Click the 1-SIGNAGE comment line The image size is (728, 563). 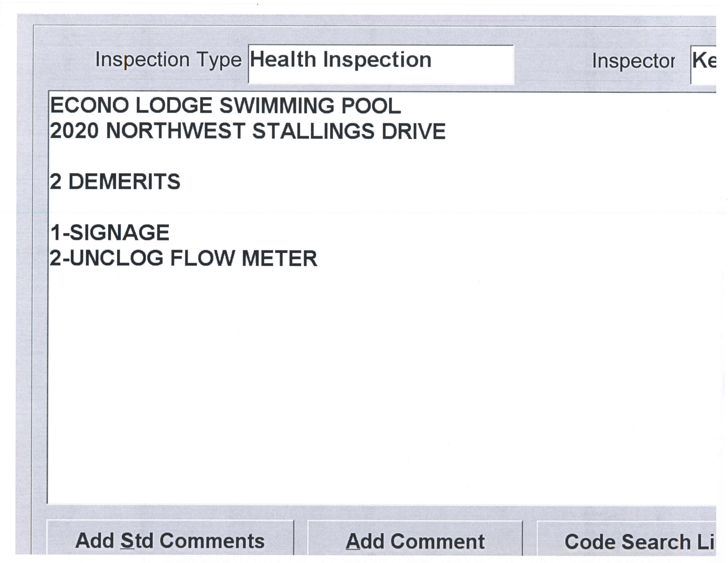[110, 232]
